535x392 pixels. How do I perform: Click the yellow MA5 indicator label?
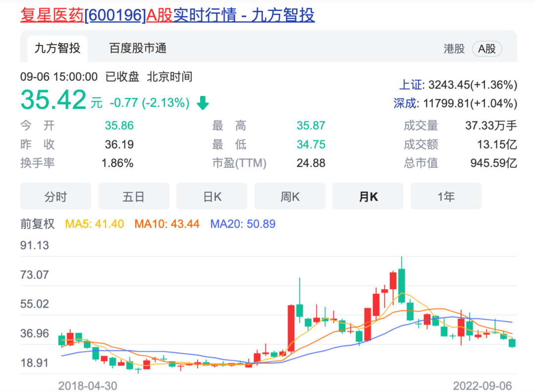click(x=95, y=224)
